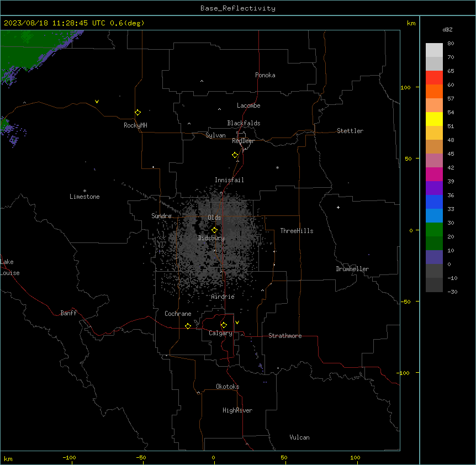The image size is (476, 465).
Task: Click the Vulcan label
Action: (300, 437)
